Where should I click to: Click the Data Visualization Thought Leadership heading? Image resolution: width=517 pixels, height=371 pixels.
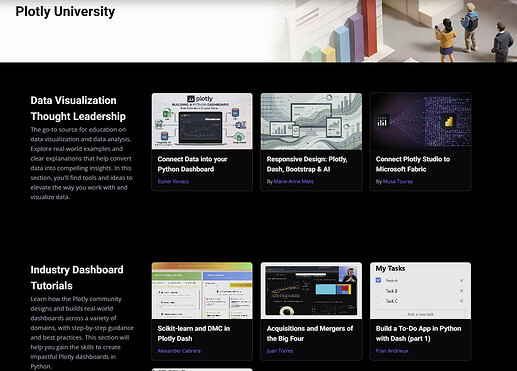coord(78,108)
